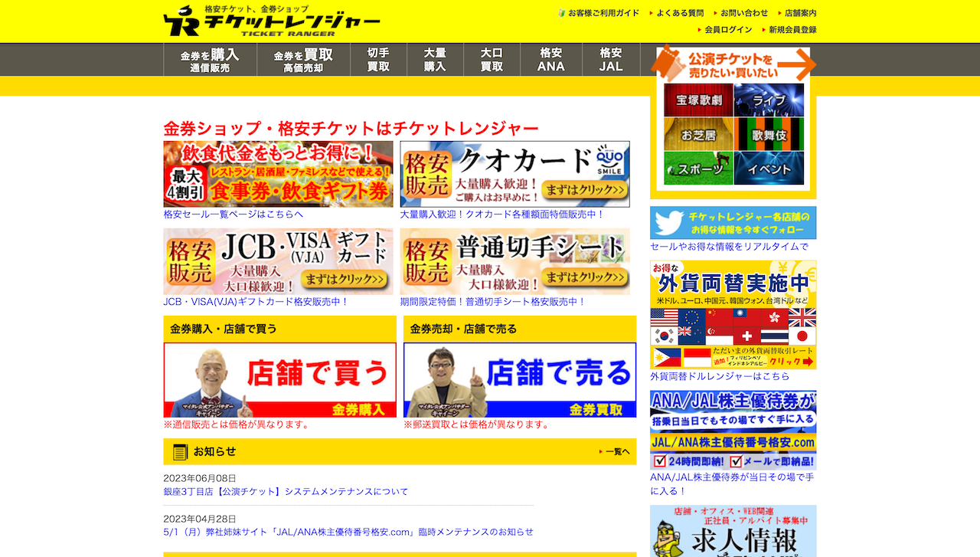Screen dimensions: 980x557
Task: Select the 宝塚歌劇 ticket category tile
Action: click(698, 100)
